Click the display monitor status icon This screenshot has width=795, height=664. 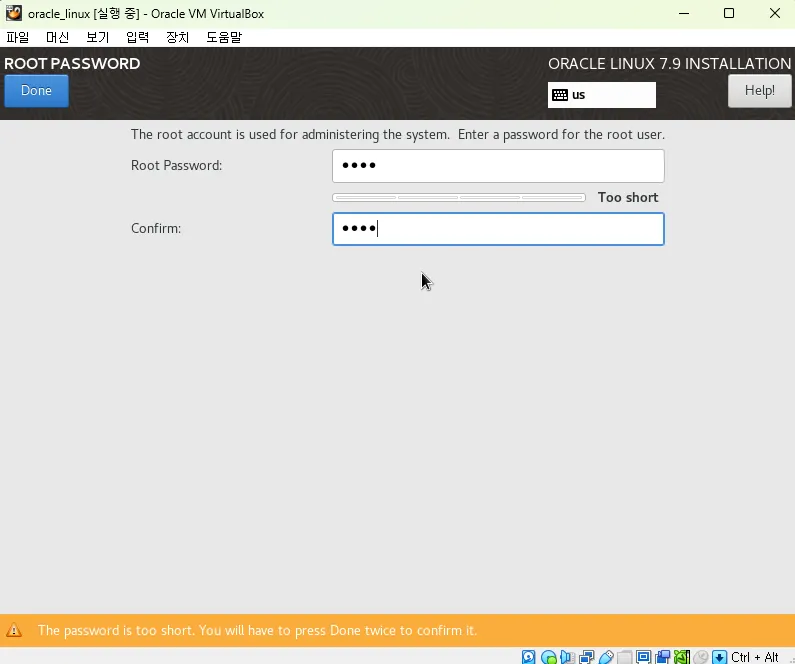coord(643,657)
